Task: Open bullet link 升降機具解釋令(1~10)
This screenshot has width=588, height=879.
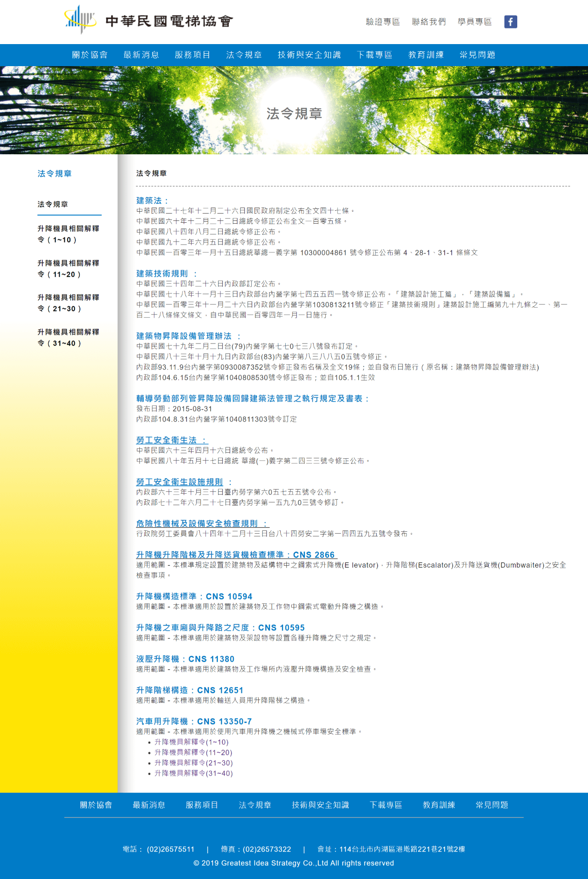Action: pos(191,742)
